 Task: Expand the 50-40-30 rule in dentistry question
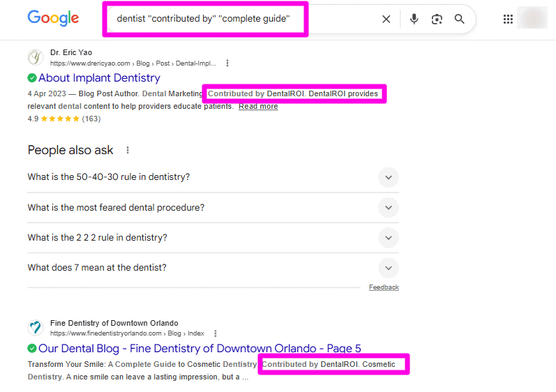pyautogui.click(x=213, y=177)
